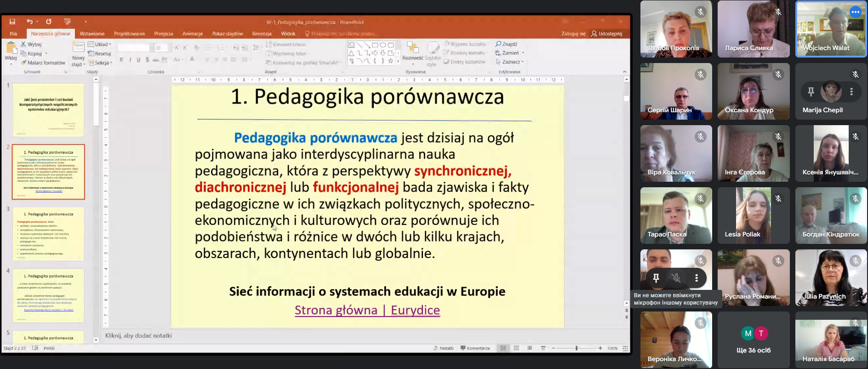Expand the Sekcja section dropdown
868x369 pixels.
(101, 63)
